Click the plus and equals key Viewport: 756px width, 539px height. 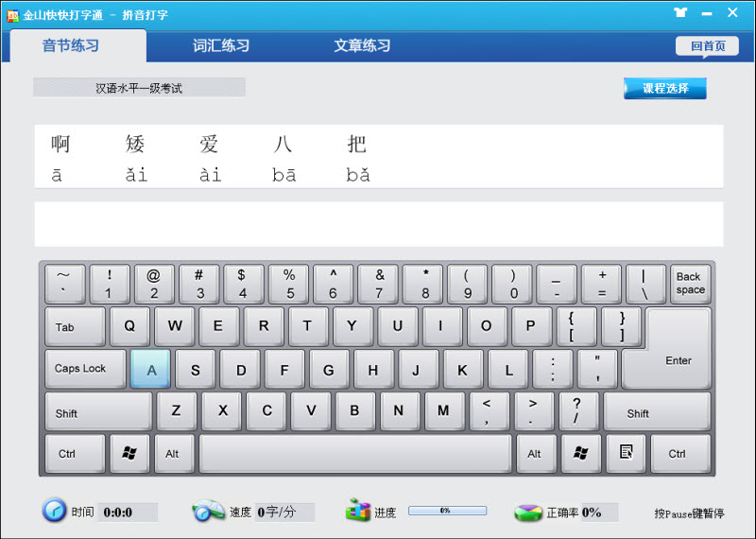pyautogui.click(x=601, y=284)
